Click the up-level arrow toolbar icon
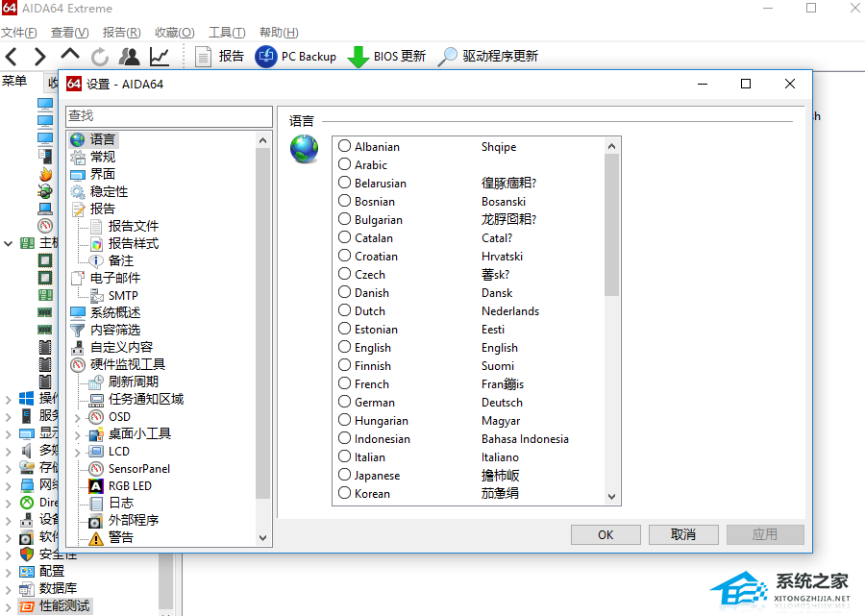The width and height of the screenshot is (865, 616). (x=70, y=55)
